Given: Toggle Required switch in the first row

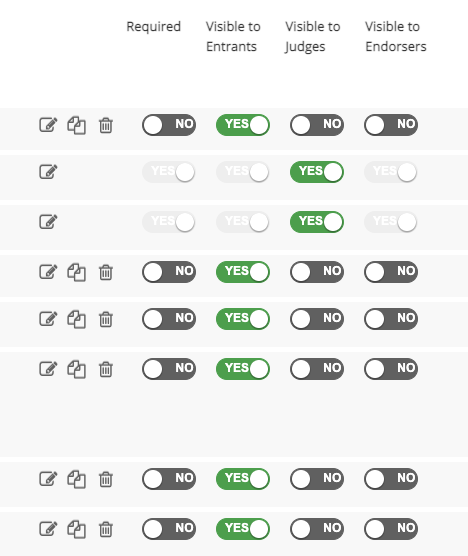Looking at the screenshot, I should click(169, 125).
